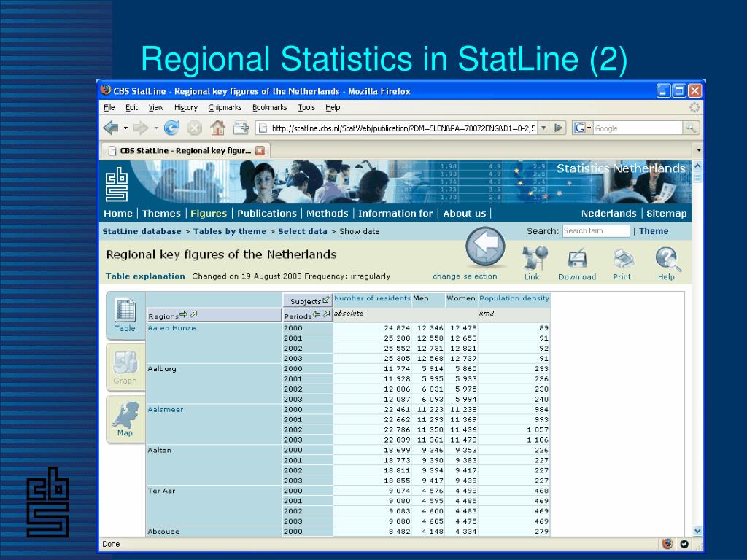Click the Subjects move arrow icon

click(x=326, y=300)
